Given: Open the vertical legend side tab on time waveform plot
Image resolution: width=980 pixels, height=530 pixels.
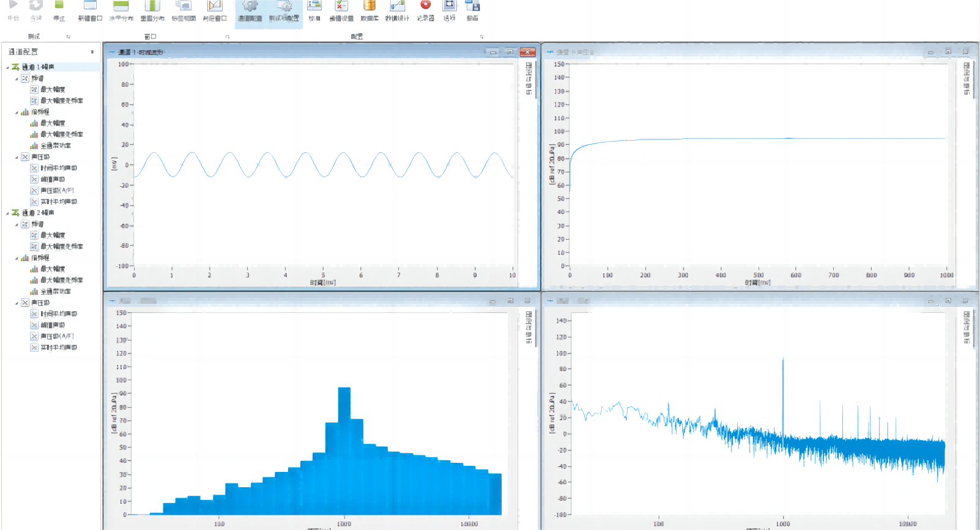Looking at the screenshot, I should 529,78.
